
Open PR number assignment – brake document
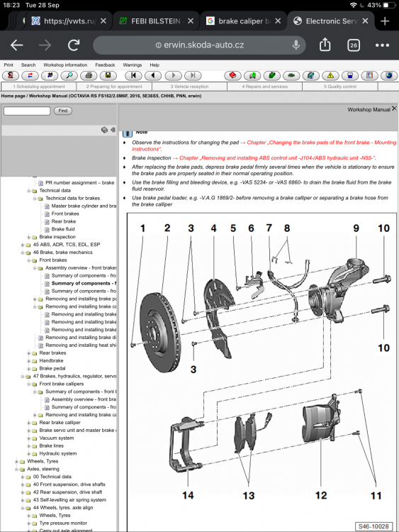point(79,182)
